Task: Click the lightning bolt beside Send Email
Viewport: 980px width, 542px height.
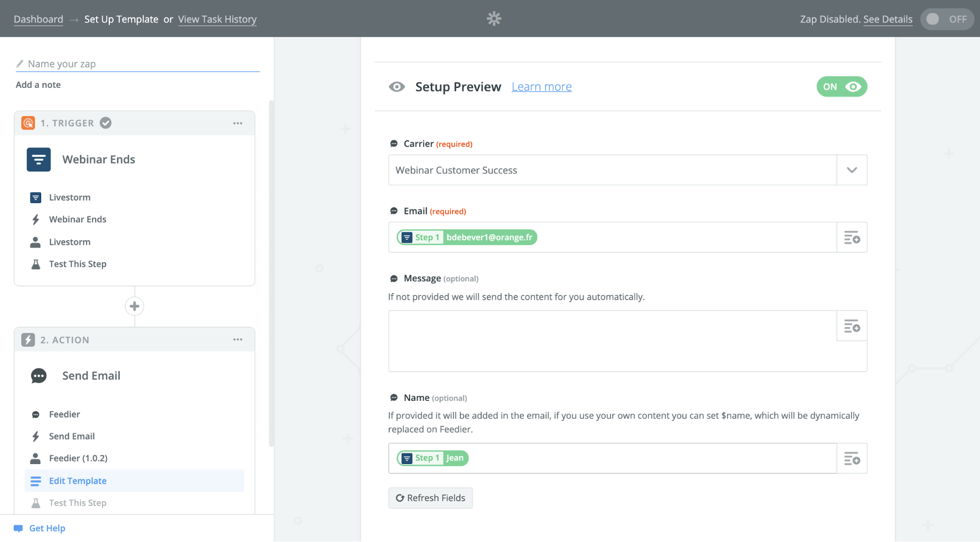Action: tap(35, 437)
